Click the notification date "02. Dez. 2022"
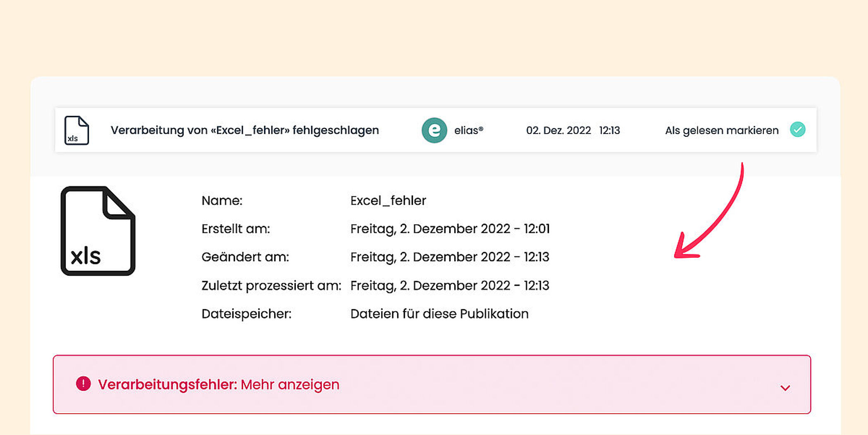 tap(558, 131)
